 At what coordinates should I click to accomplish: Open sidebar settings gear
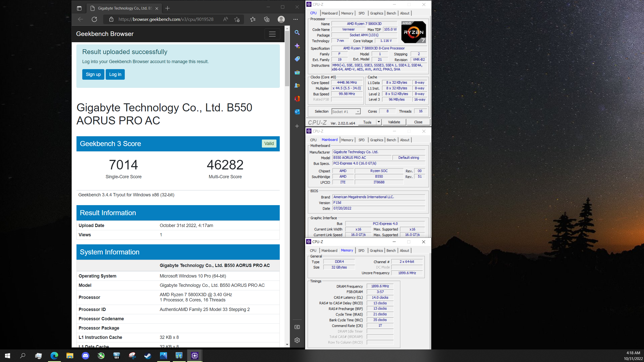click(x=297, y=340)
